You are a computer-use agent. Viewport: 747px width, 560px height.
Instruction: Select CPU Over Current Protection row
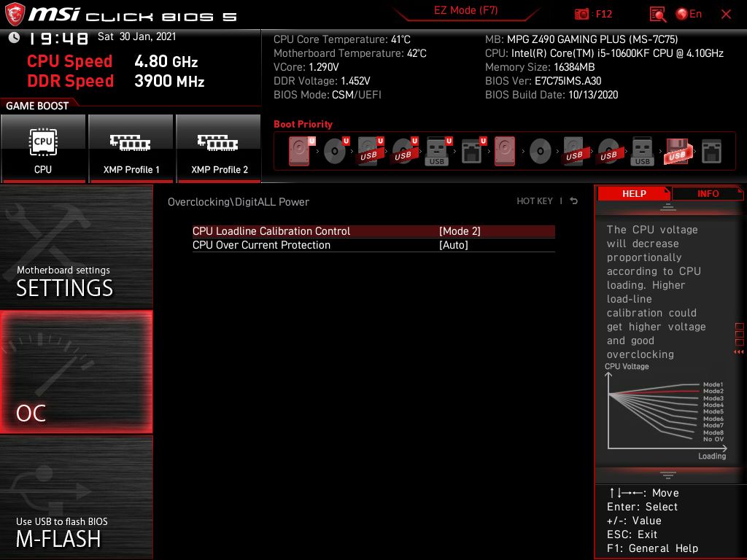point(373,245)
